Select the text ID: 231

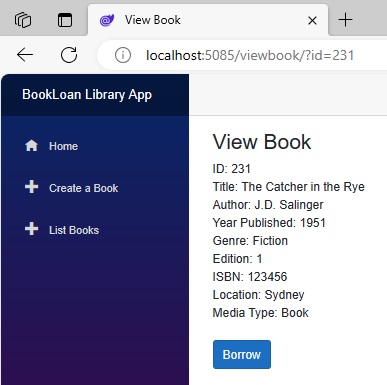pos(232,169)
